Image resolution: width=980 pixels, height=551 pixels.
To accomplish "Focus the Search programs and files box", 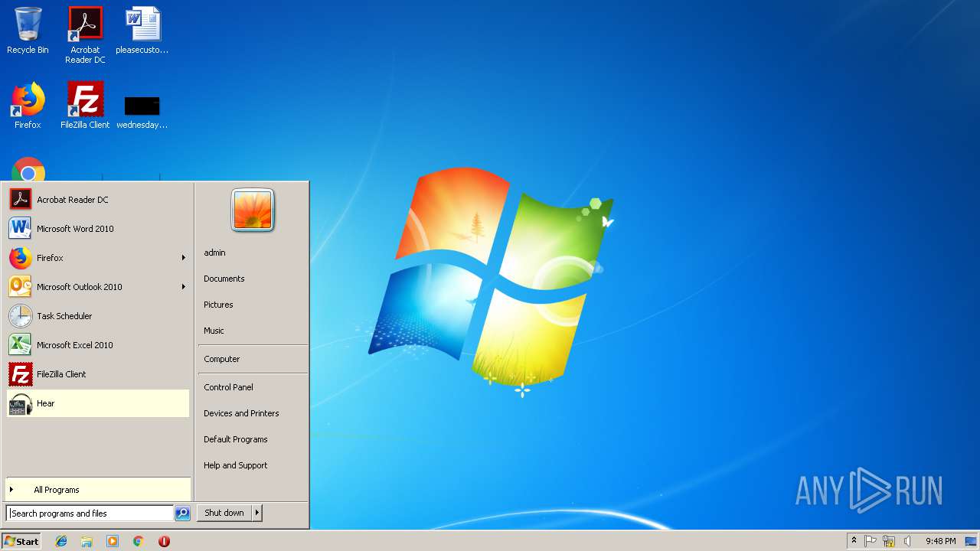I will (x=90, y=514).
